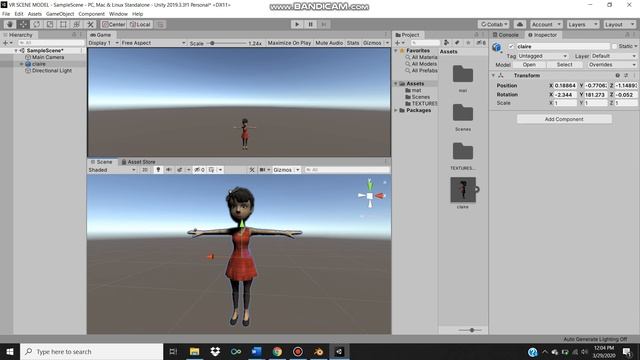Image resolution: width=640 pixels, height=360 pixels.
Task: Switch to the Console tab
Action: point(506,35)
